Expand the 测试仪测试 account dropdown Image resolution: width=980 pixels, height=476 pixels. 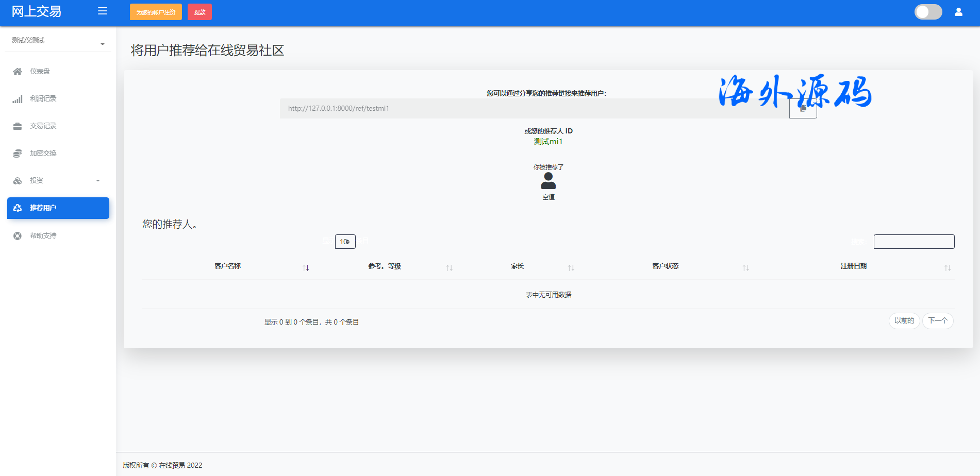pyautogui.click(x=58, y=41)
